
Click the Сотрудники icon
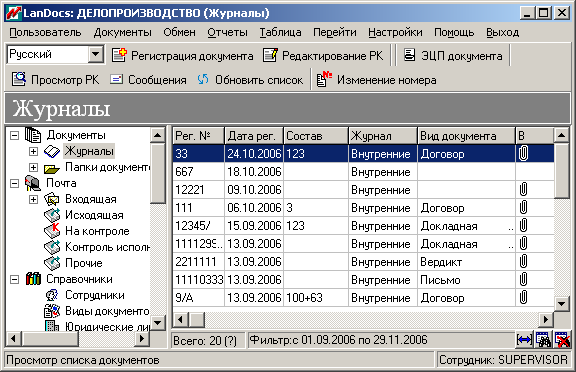pyautogui.click(x=52, y=295)
